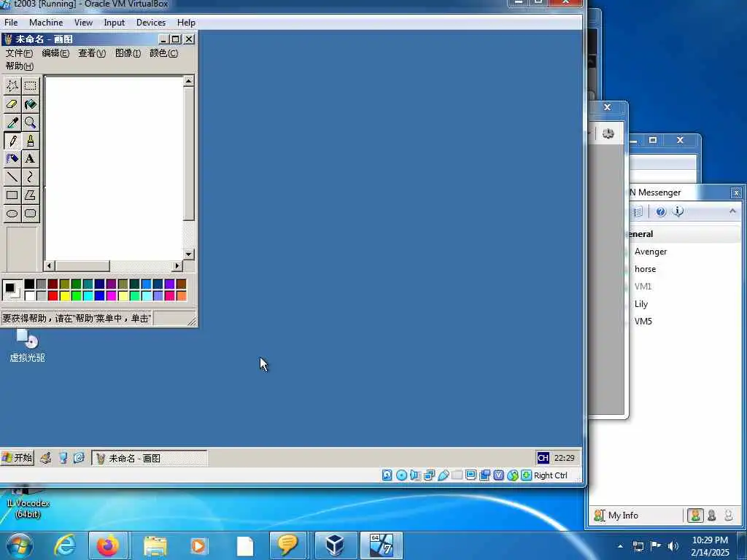Click the Paint vertical scrollbar down arrow
Viewport: 747px width, 560px height.
(x=189, y=254)
